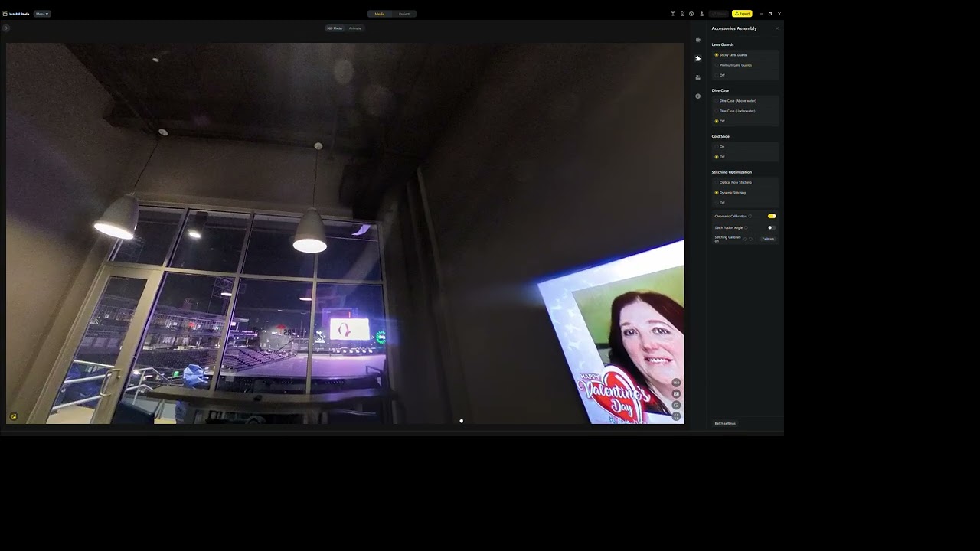
Task: Open Batch settings
Action: coord(725,423)
